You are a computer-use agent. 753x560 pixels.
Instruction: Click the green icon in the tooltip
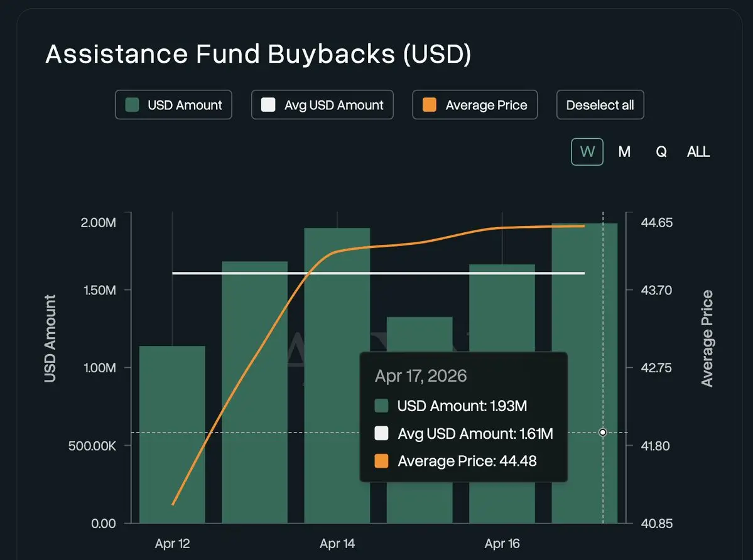[381, 406]
